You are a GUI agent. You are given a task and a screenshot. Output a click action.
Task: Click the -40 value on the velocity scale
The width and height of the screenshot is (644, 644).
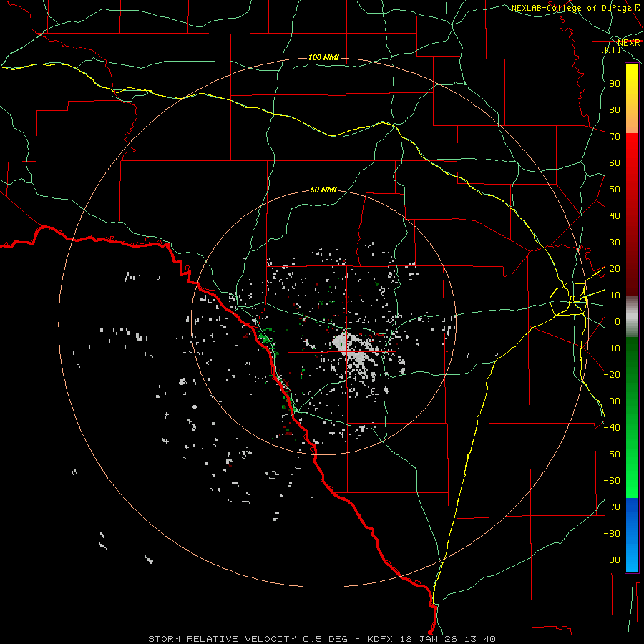(612, 428)
